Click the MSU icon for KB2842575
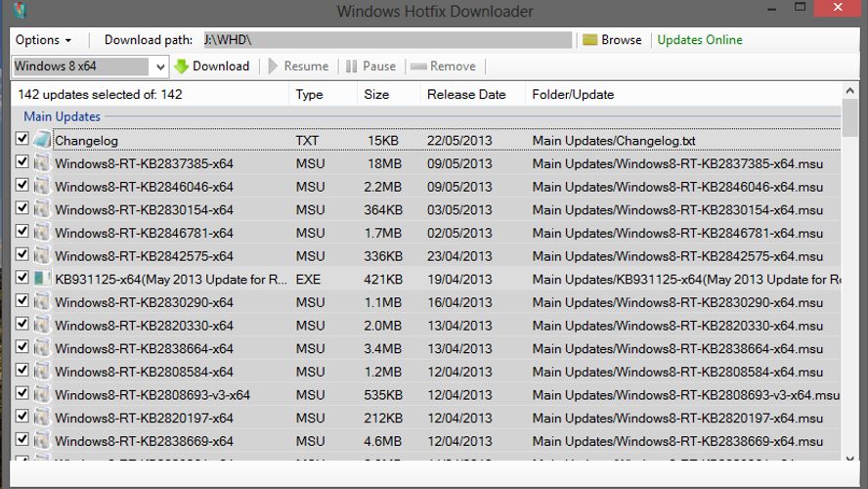The height and width of the screenshot is (489, 868). click(x=41, y=256)
